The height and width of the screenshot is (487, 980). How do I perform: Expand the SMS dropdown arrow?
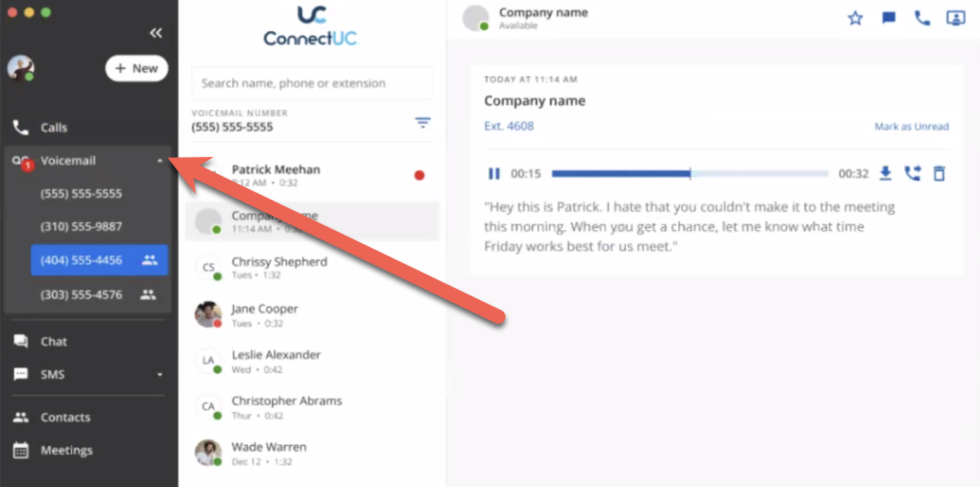tap(160, 374)
